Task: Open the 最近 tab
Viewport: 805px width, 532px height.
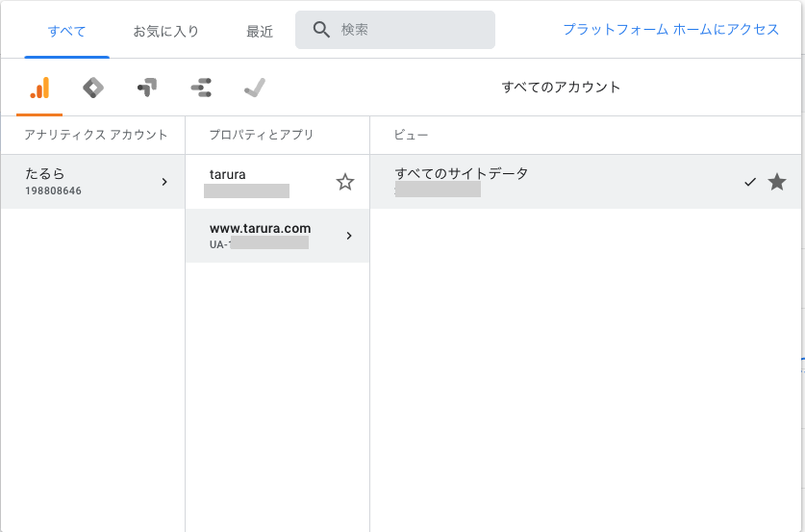Action: 260,32
